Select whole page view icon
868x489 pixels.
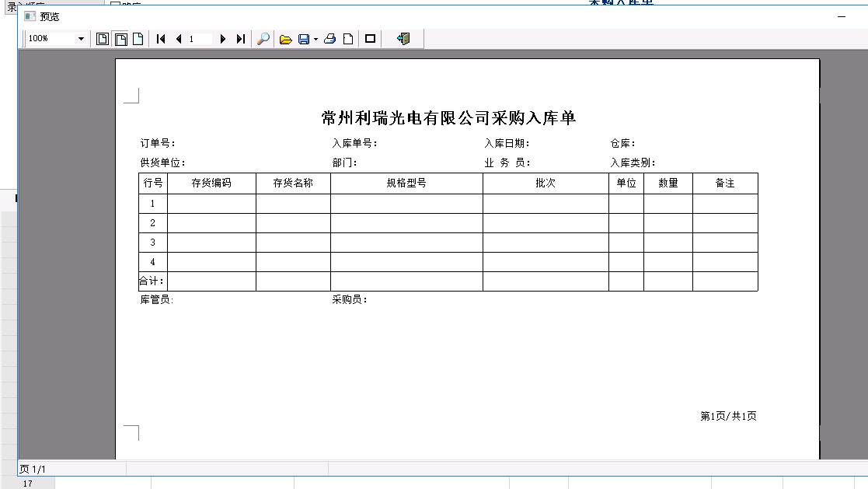point(103,39)
